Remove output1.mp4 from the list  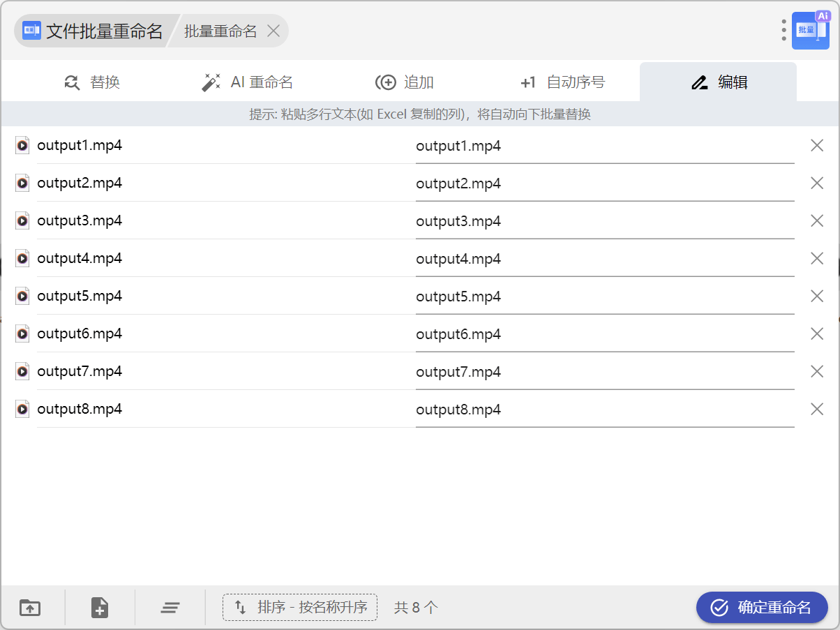[817, 146]
